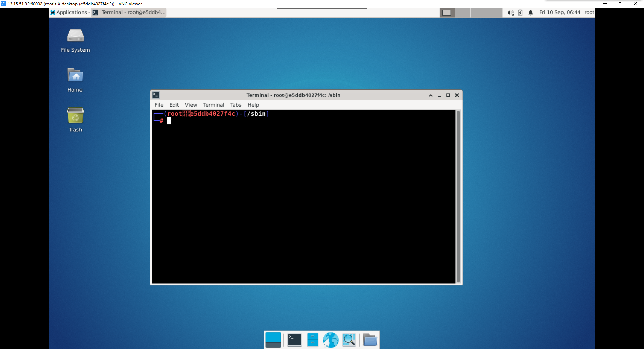644x349 pixels.
Task: Open the Trash from the desktop
Action: pyautogui.click(x=75, y=120)
